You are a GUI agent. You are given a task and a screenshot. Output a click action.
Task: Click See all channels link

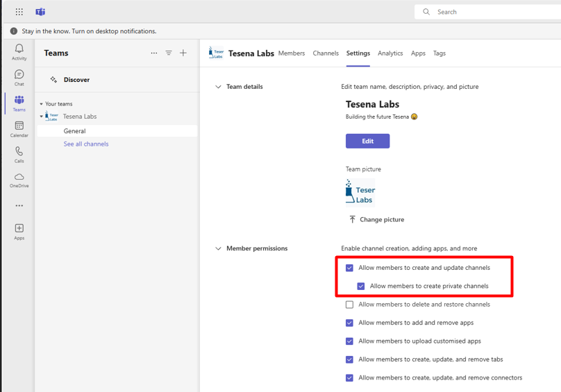coord(86,144)
